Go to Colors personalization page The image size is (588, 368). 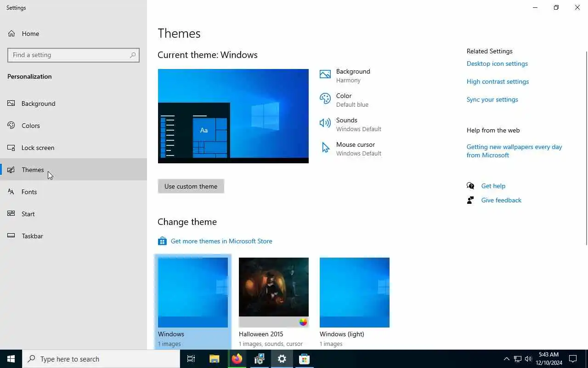[x=73, y=126]
